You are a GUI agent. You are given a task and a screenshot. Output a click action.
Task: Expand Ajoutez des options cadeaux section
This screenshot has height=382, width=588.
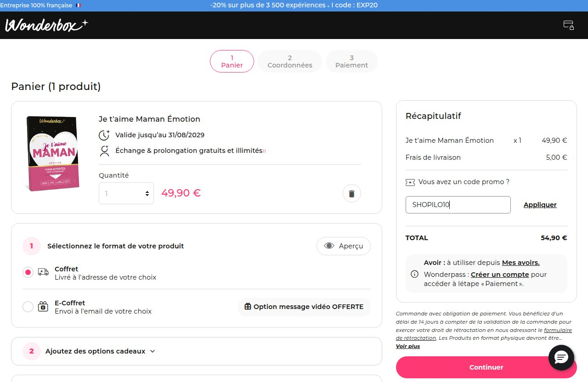100,351
